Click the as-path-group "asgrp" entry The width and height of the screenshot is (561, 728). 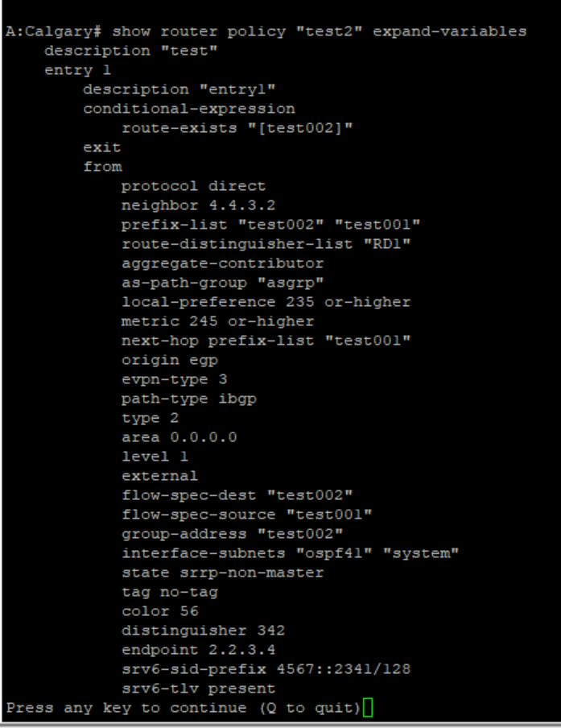tap(212, 283)
